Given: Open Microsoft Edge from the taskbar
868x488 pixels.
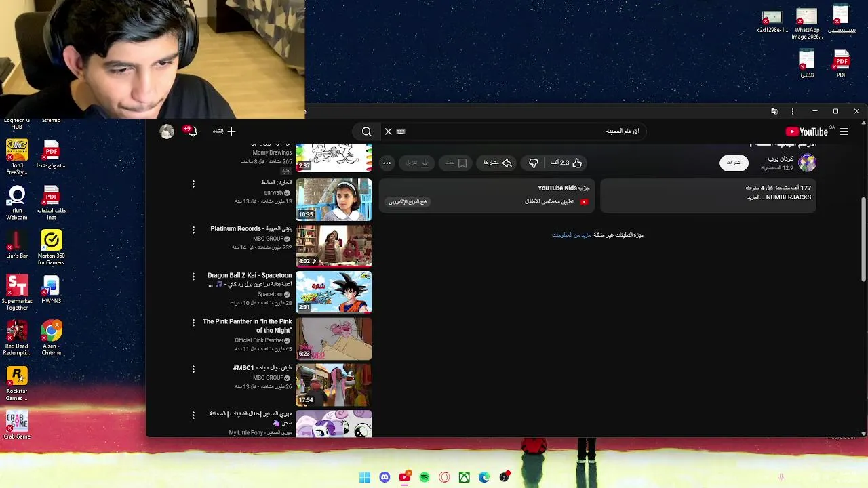Looking at the screenshot, I should click(x=484, y=477).
